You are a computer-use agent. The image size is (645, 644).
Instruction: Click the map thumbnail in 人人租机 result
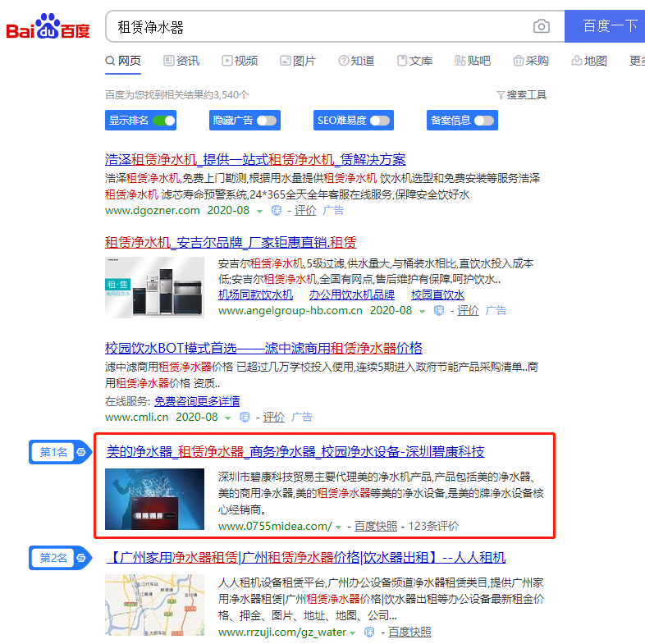154,605
